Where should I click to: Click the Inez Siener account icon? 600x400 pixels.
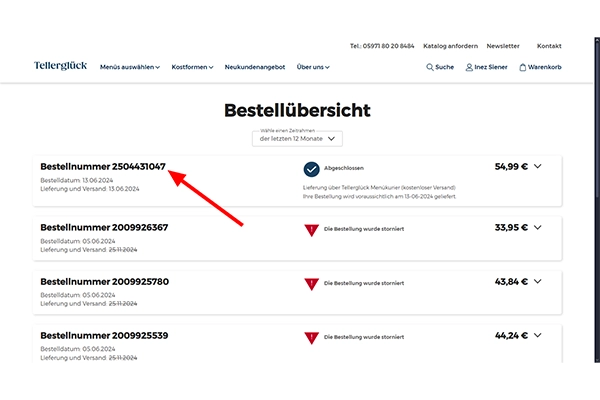(x=470, y=67)
